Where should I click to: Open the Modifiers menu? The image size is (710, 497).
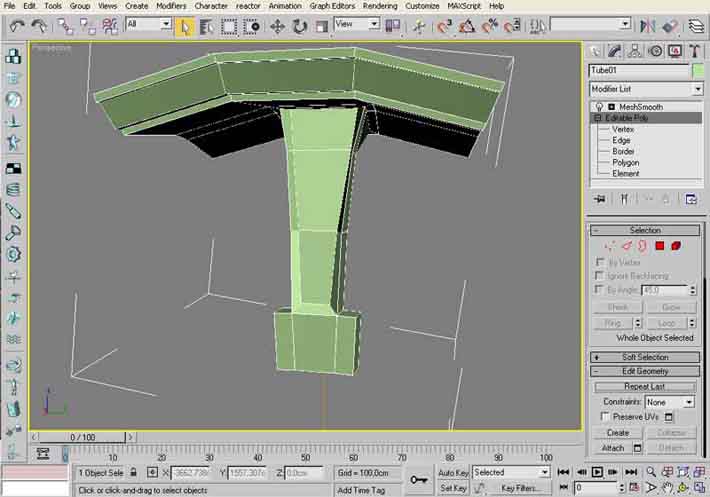pos(171,6)
